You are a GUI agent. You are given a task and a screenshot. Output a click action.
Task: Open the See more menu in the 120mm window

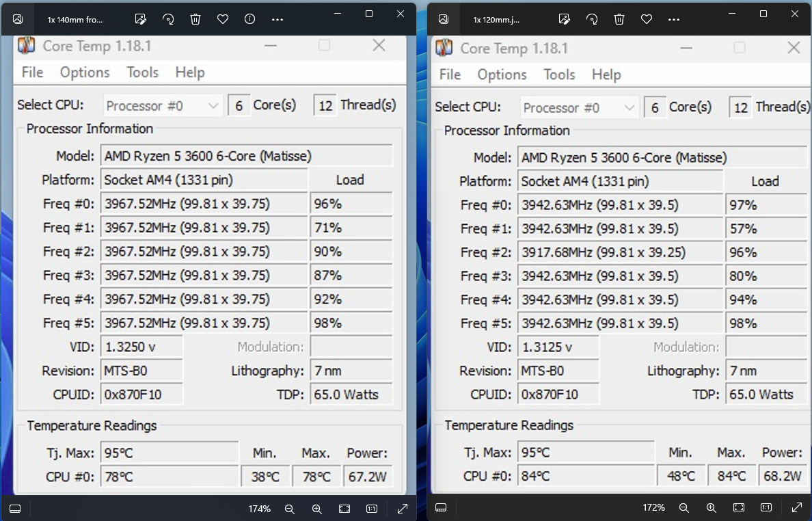(673, 19)
